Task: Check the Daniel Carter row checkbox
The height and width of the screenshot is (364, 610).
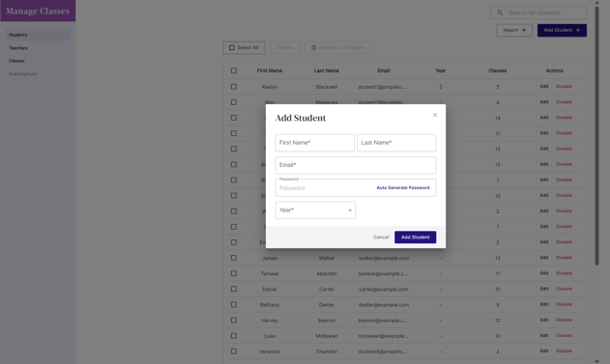Action: tap(233, 289)
